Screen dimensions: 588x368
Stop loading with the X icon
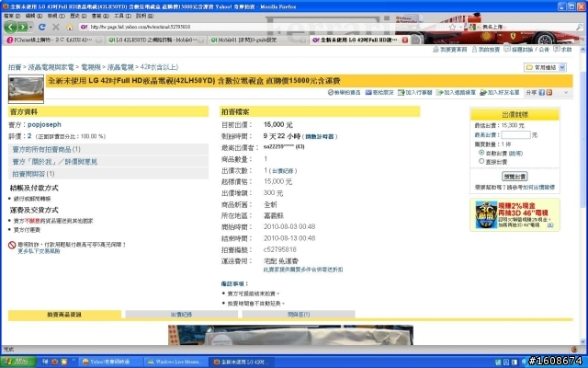[56, 27]
